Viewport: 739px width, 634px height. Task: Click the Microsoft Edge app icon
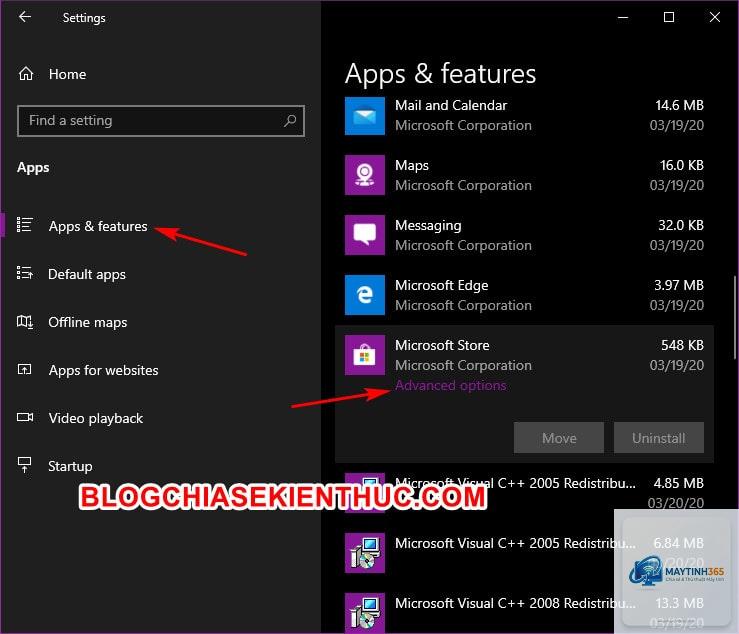pyautogui.click(x=364, y=295)
